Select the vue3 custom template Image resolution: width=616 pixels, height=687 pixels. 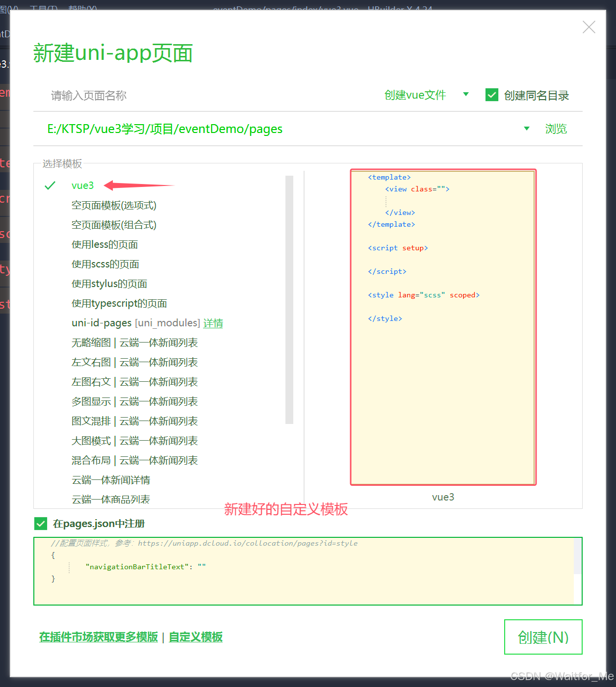[x=82, y=185]
